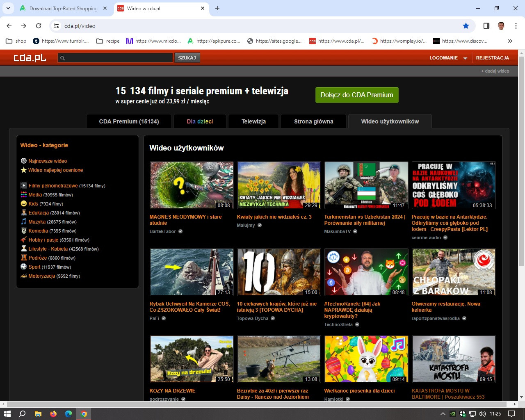Click the Motoryzacja car icon
525x420 pixels.
(24, 276)
